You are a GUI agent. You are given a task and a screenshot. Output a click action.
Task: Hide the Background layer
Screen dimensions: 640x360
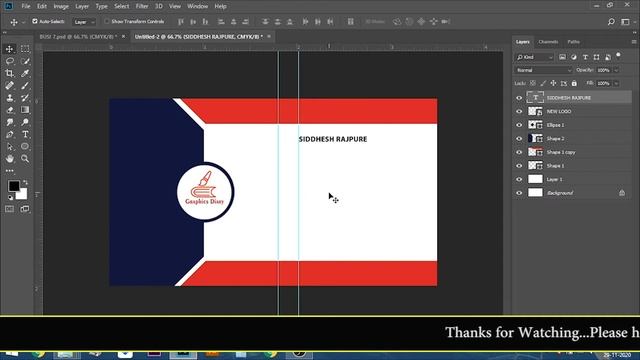(519, 193)
